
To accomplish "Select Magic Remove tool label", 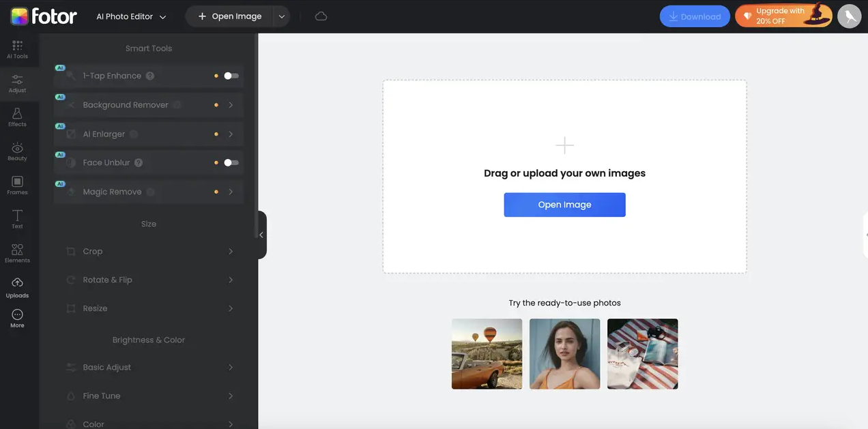I will click(x=113, y=192).
